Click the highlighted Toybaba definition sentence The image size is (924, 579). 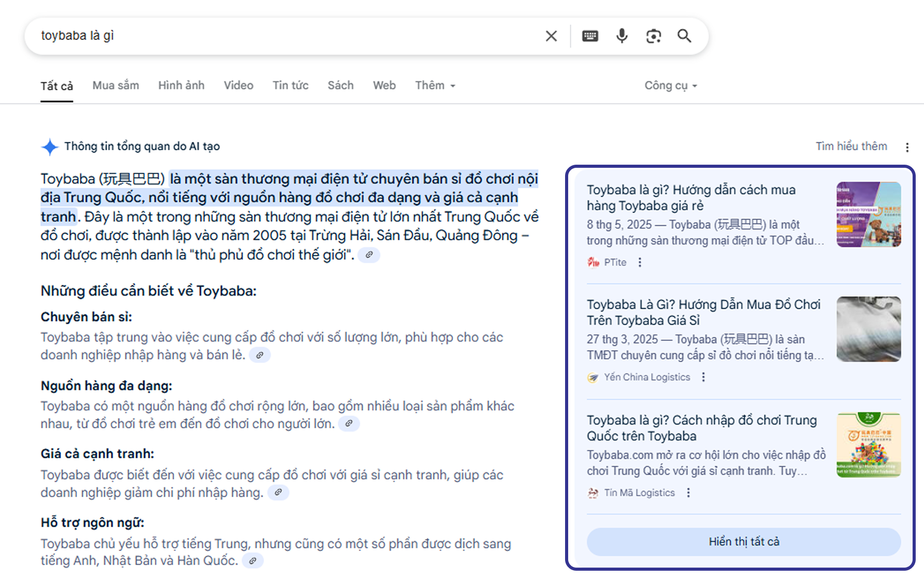tap(290, 198)
